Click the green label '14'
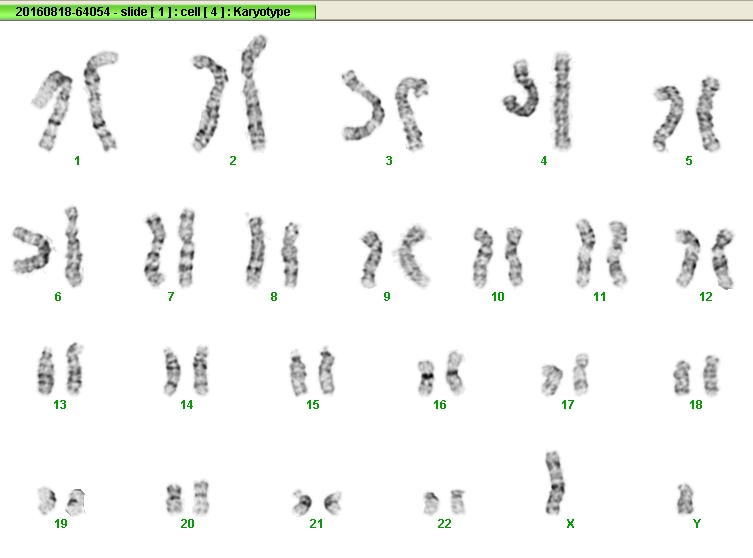 186,405
